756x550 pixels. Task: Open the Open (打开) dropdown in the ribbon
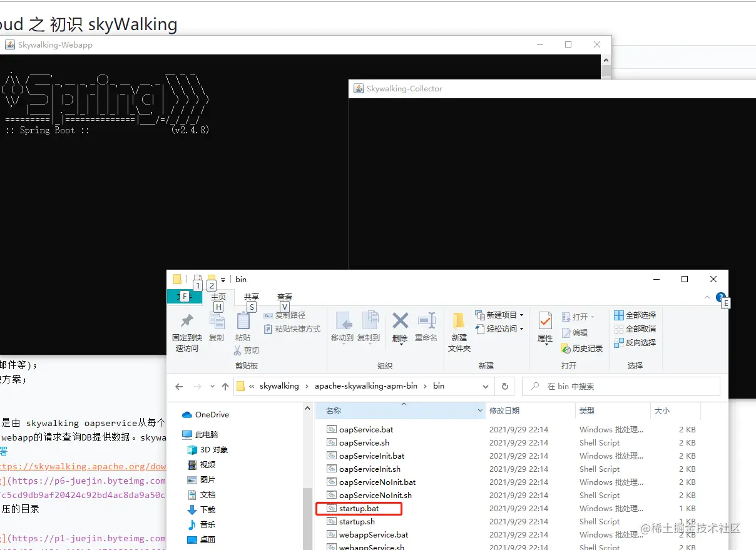pyautogui.click(x=578, y=317)
